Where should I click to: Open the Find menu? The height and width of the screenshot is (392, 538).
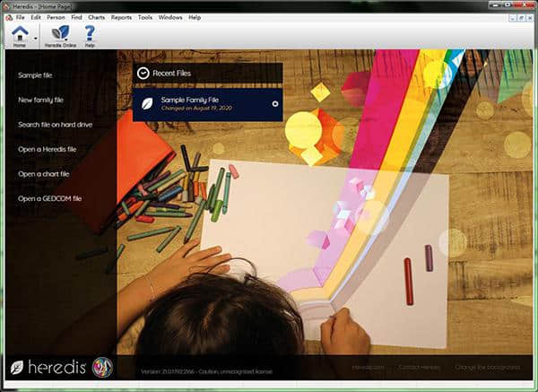click(x=76, y=17)
